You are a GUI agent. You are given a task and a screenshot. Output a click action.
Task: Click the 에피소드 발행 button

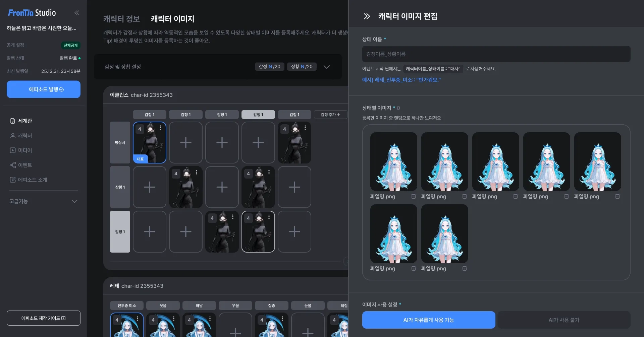(x=44, y=89)
